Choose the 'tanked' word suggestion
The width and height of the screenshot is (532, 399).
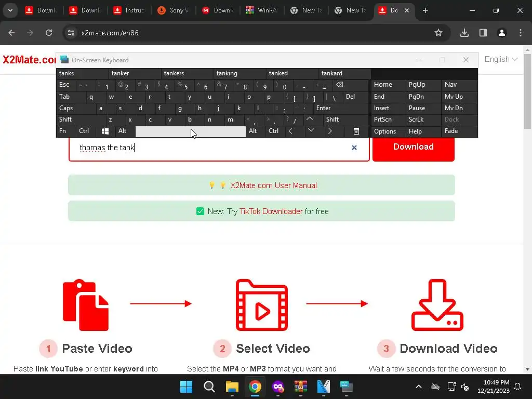pyautogui.click(x=292, y=73)
